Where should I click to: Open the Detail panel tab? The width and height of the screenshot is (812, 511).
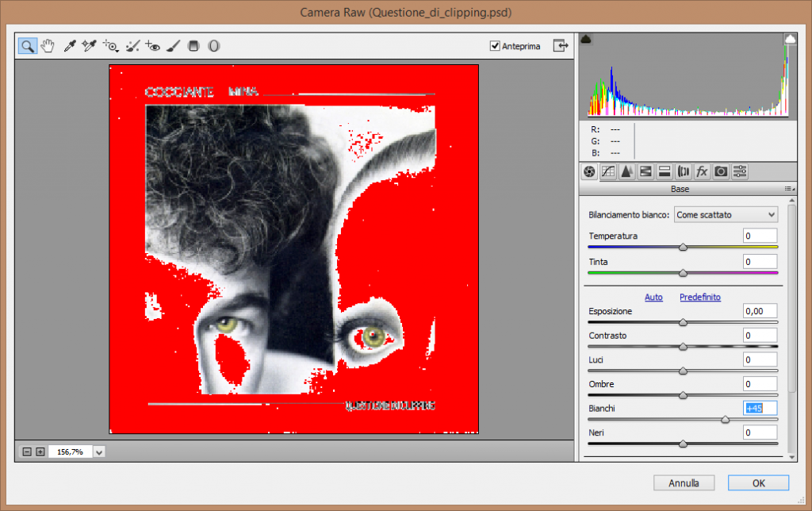626,171
